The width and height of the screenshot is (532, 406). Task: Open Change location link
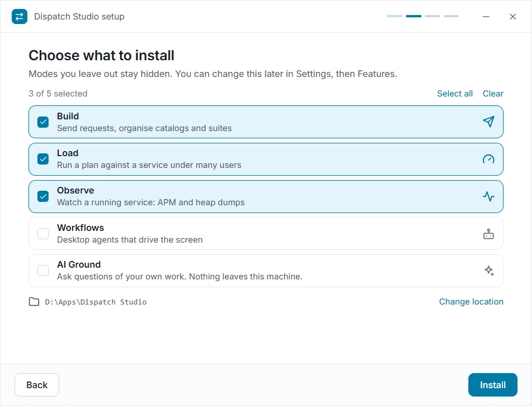[x=471, y=302]
